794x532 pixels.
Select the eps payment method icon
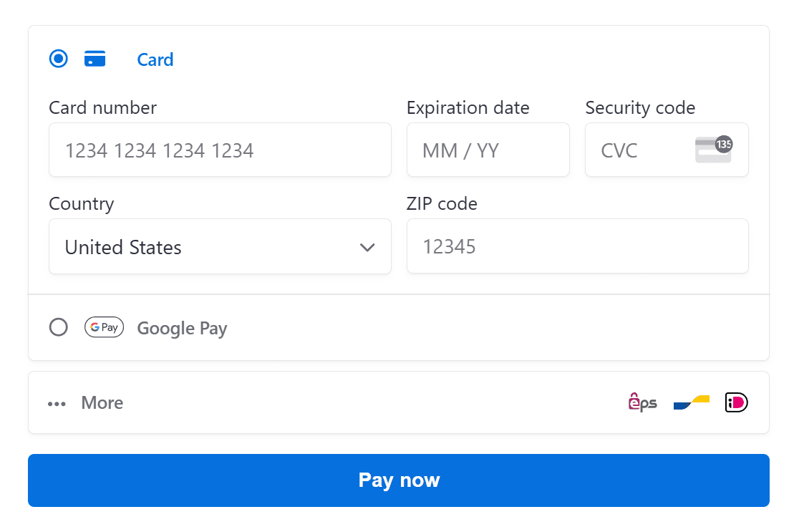(642, 402)
